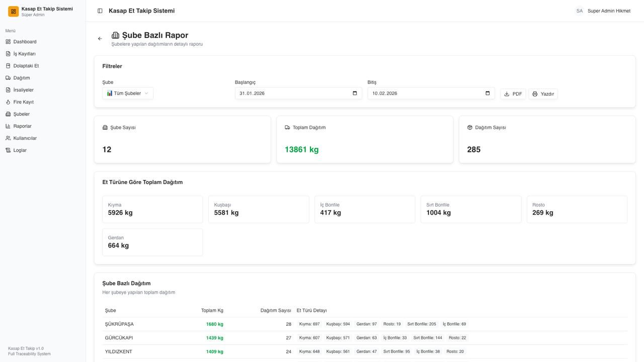Click the Başlangıç date input field
The image size is (644, 362).
point(292,93)
